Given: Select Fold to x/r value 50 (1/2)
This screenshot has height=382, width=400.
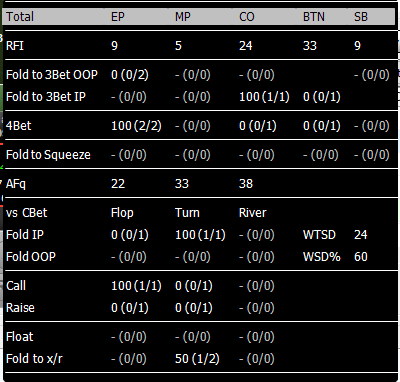Looking at the screenshot, I should pyautogui.click(x=197, y=359).
